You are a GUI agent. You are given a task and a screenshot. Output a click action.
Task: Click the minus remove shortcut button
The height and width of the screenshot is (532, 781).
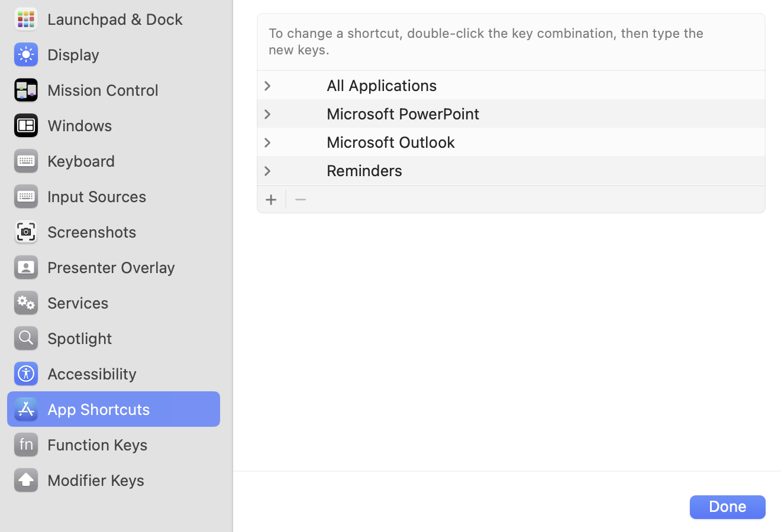pos(301,200)
